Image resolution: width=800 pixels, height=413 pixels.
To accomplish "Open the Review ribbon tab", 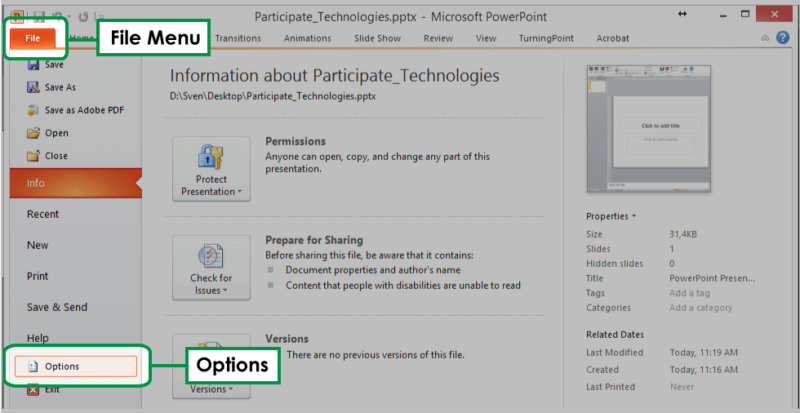I will [438, 38].
